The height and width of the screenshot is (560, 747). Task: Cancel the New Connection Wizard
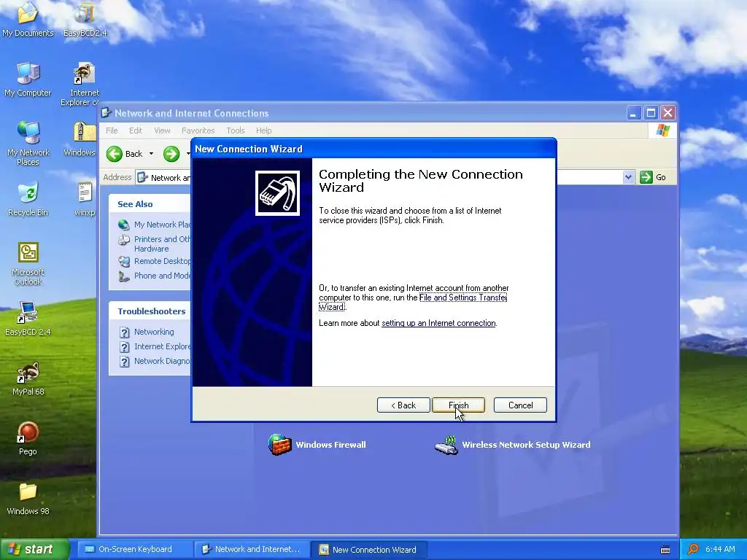click(520, 405)
